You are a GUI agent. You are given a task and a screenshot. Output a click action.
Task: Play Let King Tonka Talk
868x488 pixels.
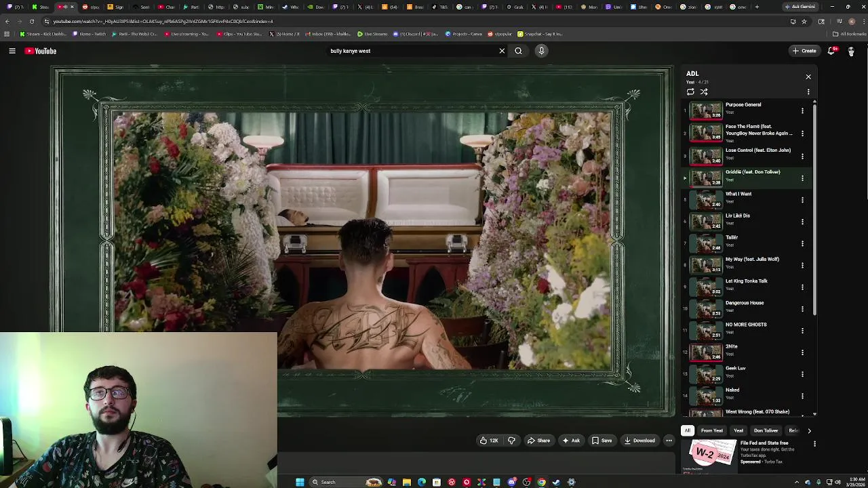[746, 287]
